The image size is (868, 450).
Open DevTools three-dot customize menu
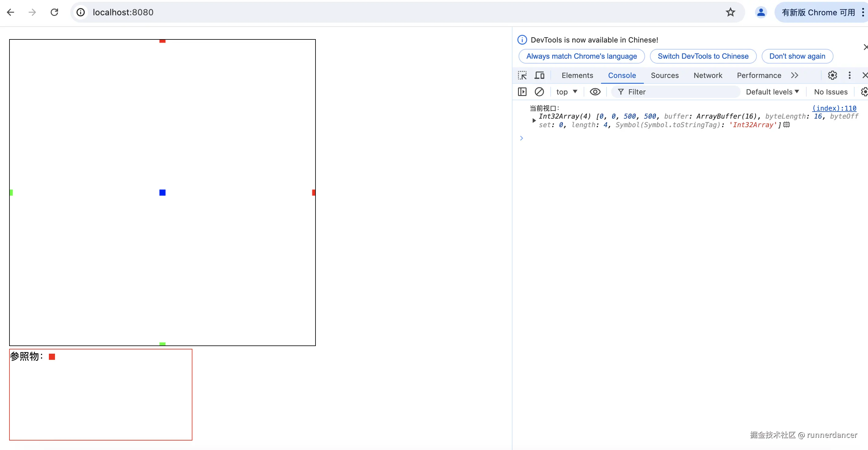pos(849,75)
